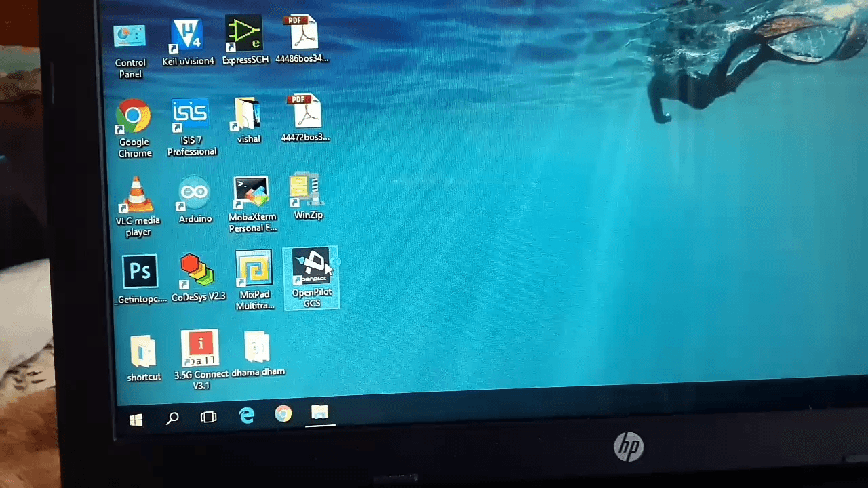The image size is (868, 488).
Task: Open ISIS 7 Professional shortcut
Action: click(191, 116)
